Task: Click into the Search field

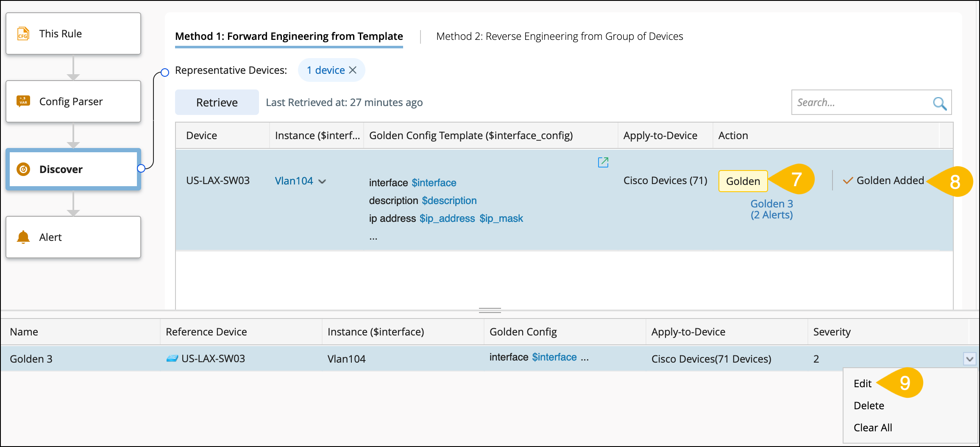Action: [860, 103]
